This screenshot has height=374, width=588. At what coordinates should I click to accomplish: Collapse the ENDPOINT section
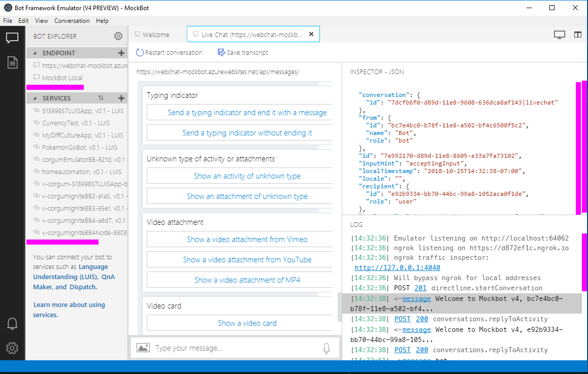coord(35,53)
